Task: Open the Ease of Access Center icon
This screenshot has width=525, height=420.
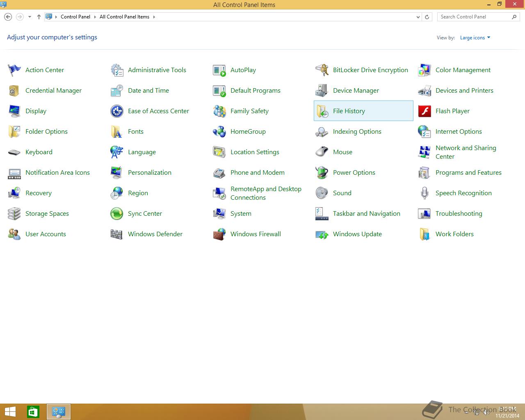Action: (117, 111)
